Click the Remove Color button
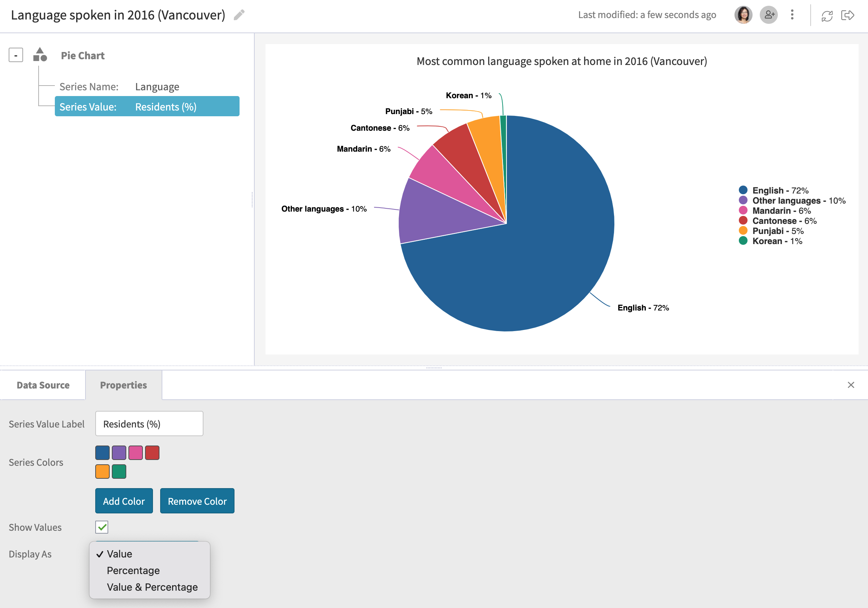The image size is (868, 608). click(197, 500)
